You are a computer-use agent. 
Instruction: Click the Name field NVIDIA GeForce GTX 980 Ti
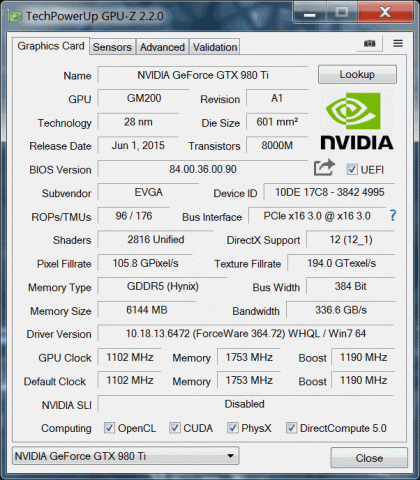tap(203, 75)
